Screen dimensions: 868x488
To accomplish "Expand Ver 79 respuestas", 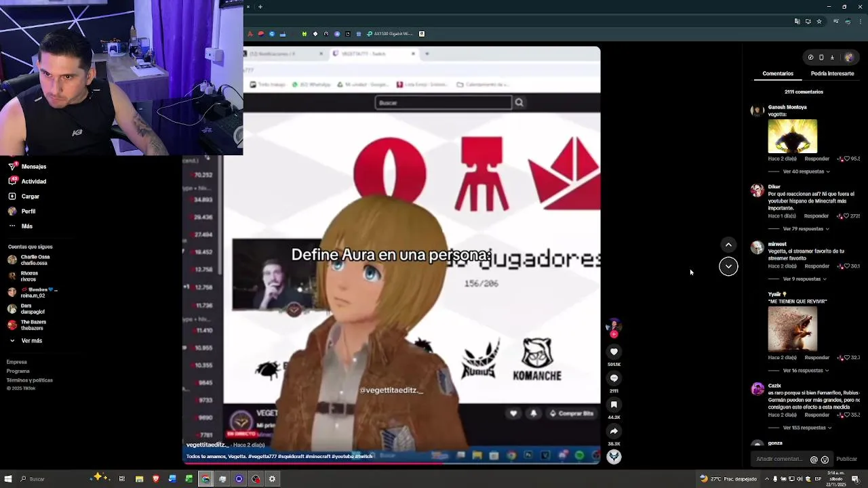I will coord(806,229).
